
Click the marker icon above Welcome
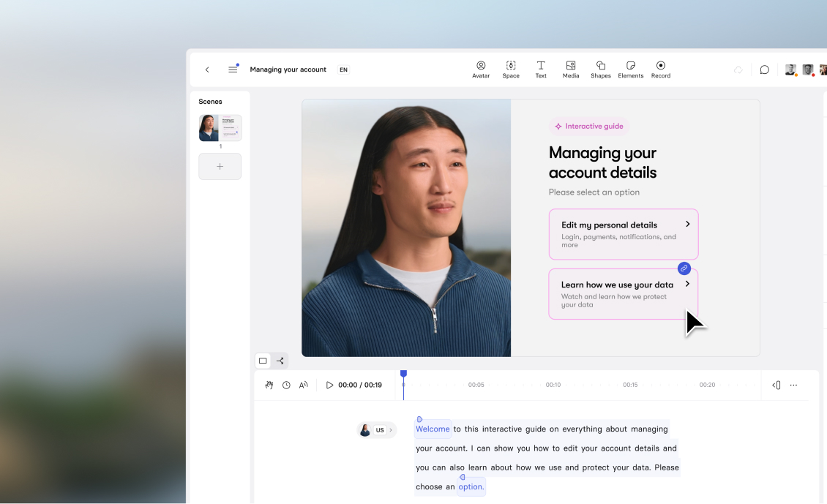pyautogui.click(x=419, y=420)
